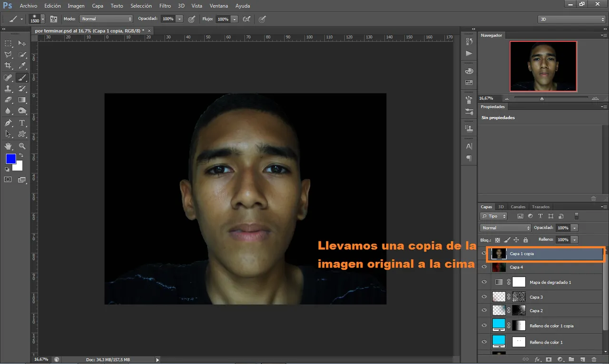Viewport: 609px width, 364px height.
Task: Open the brush Modo dropdown
Action: pos(106,19)
